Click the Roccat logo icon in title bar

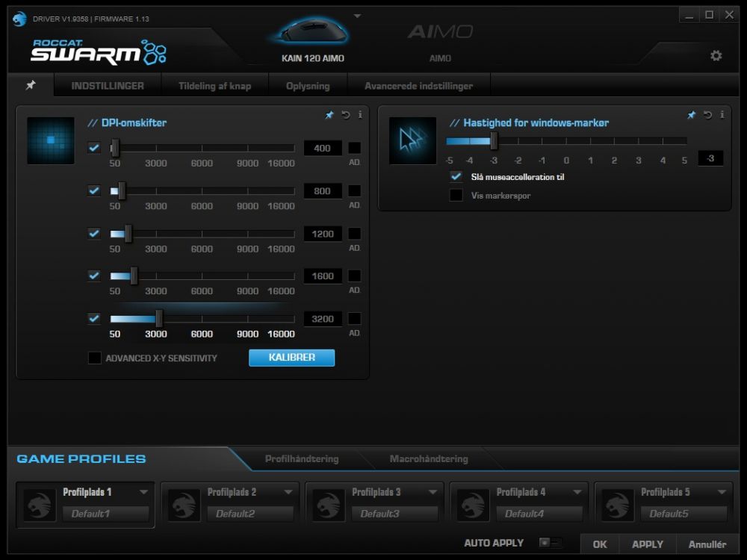tap(19, 19)
